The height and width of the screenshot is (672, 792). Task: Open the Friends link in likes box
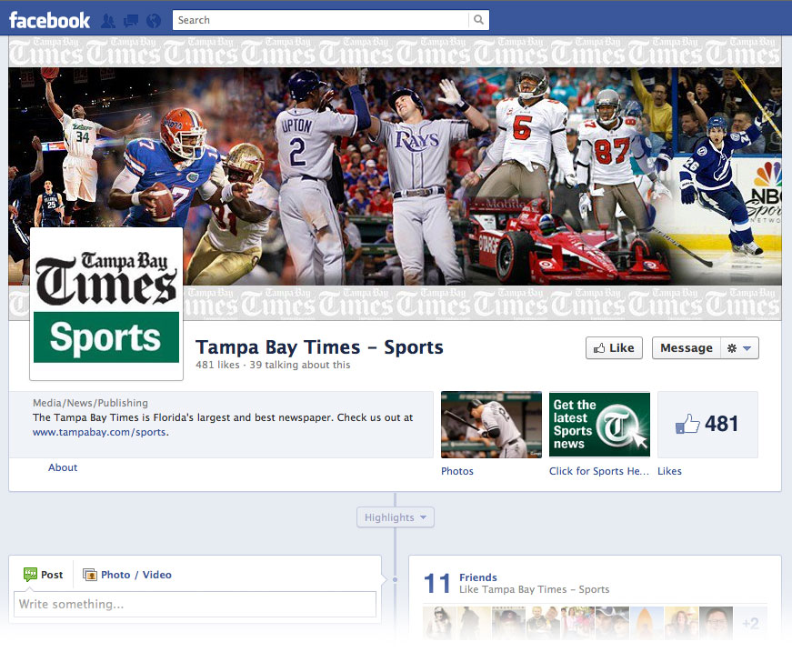point(477,577)
